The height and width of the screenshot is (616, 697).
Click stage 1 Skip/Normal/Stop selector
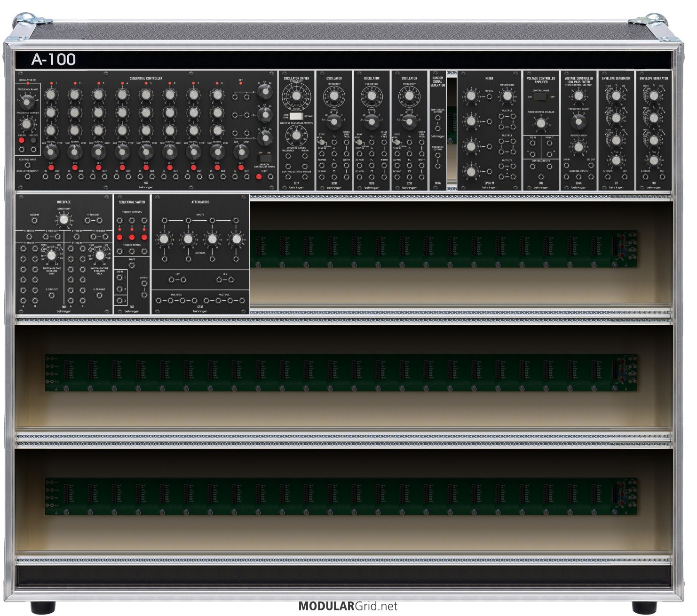pyautogui.click(x=51, y=151)
